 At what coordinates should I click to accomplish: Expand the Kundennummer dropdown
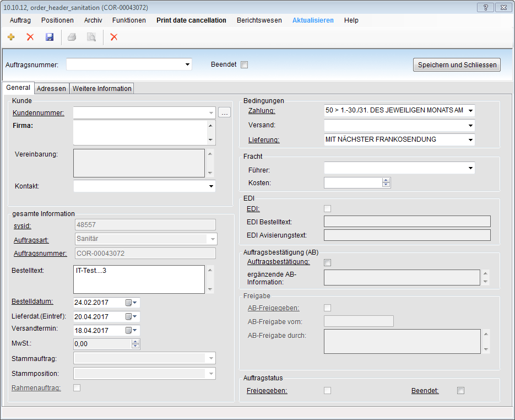coord(211,113)
